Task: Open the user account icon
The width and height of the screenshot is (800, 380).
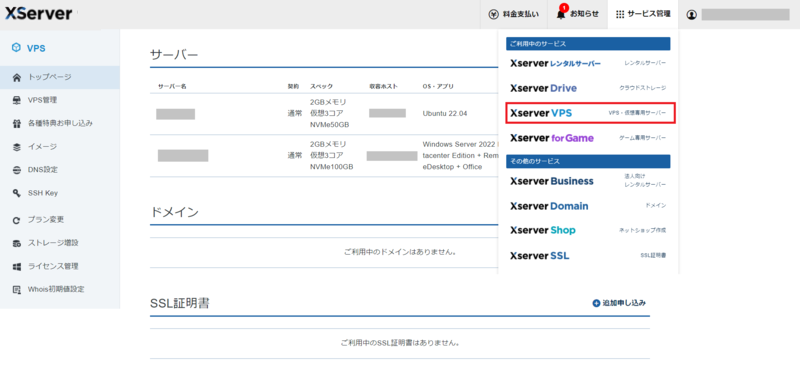Action: 691,14
